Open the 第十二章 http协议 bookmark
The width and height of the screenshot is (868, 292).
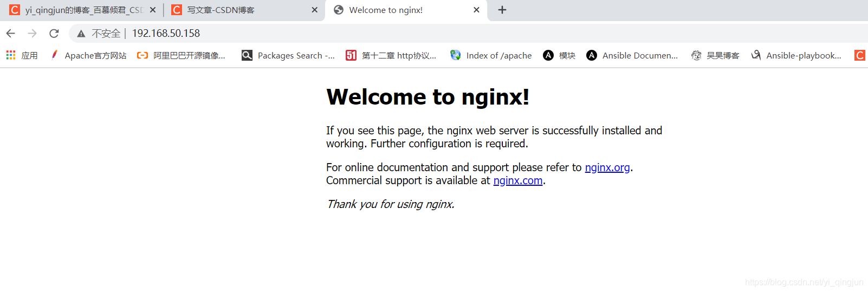(x=391, y=55)
